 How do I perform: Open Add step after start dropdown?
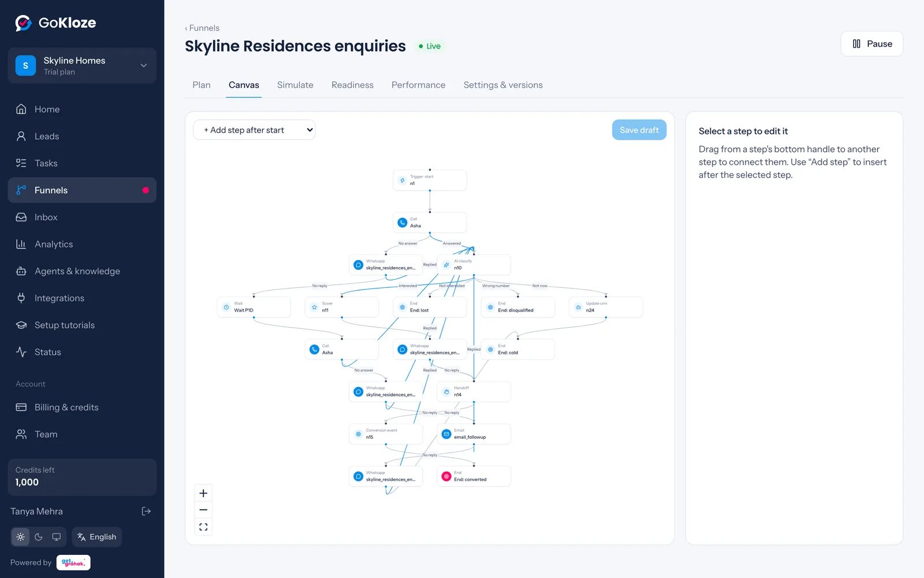coord(254,130)
